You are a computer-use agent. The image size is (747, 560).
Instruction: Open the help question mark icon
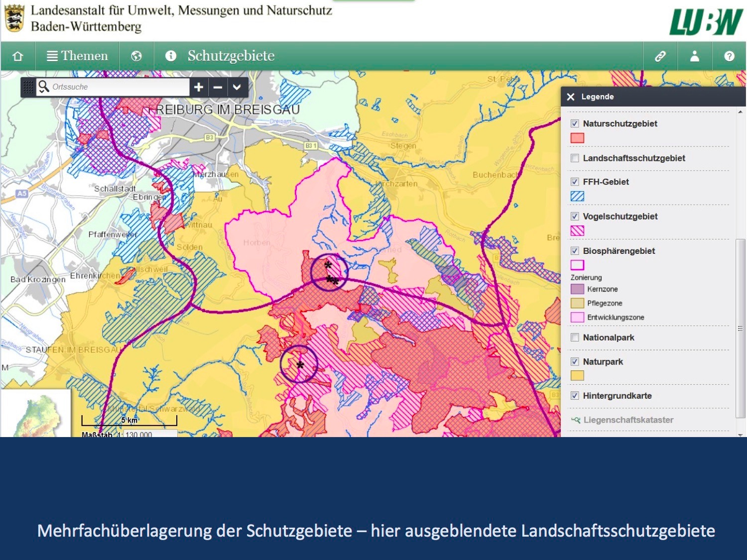click(729, 56)
